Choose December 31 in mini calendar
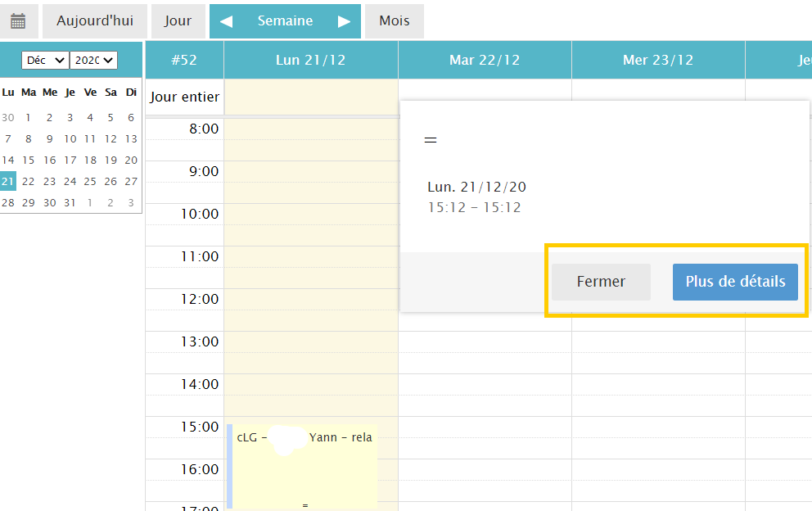 (x=70, y=202)
